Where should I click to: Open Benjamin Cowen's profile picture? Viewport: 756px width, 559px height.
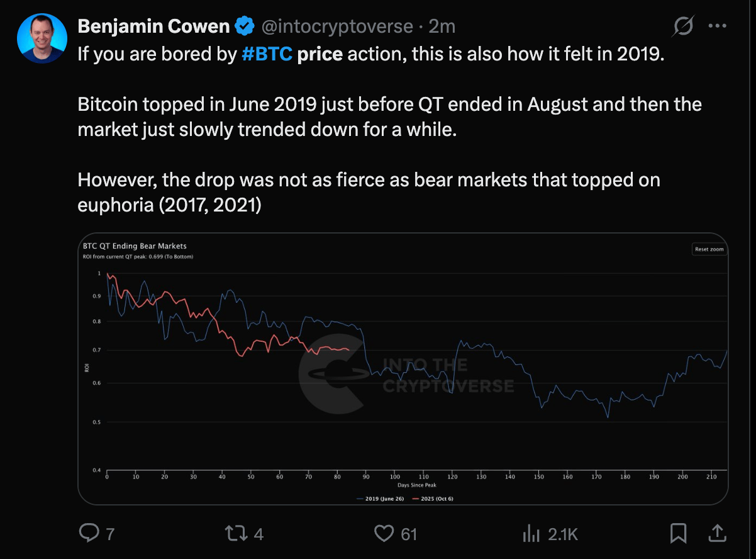(42, 38)
